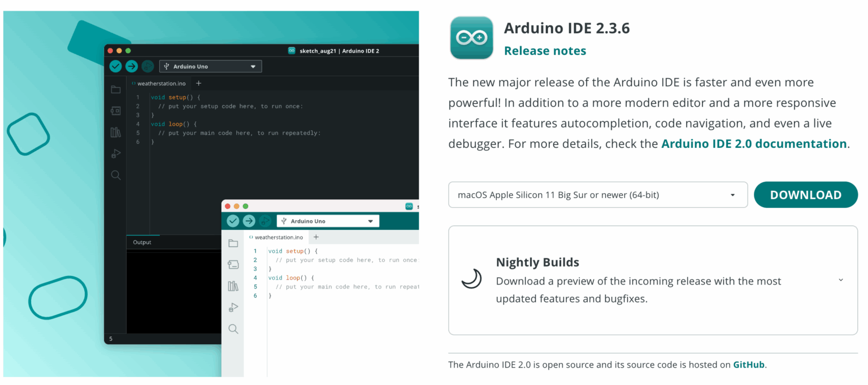Open the Boards Manager sidebar icon

115,111
